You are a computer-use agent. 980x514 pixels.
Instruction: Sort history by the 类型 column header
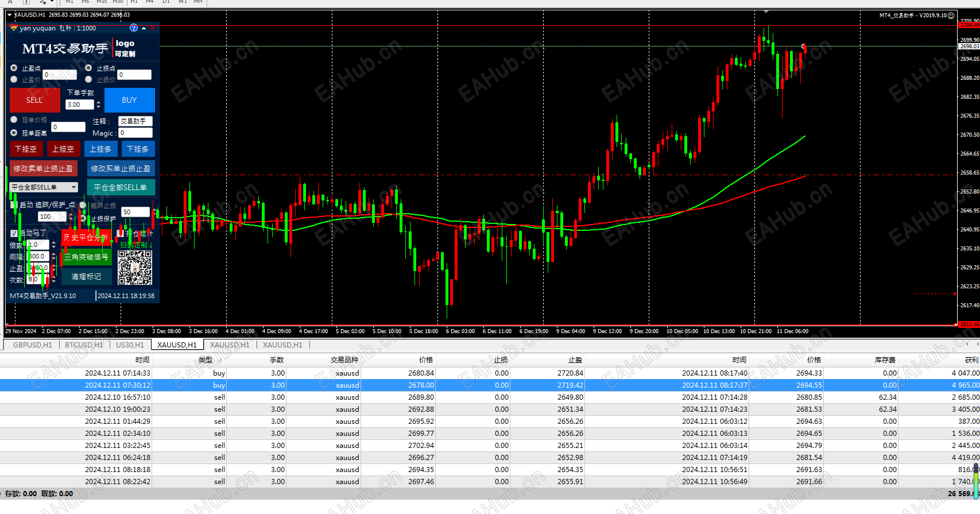(x=205, y=360)
